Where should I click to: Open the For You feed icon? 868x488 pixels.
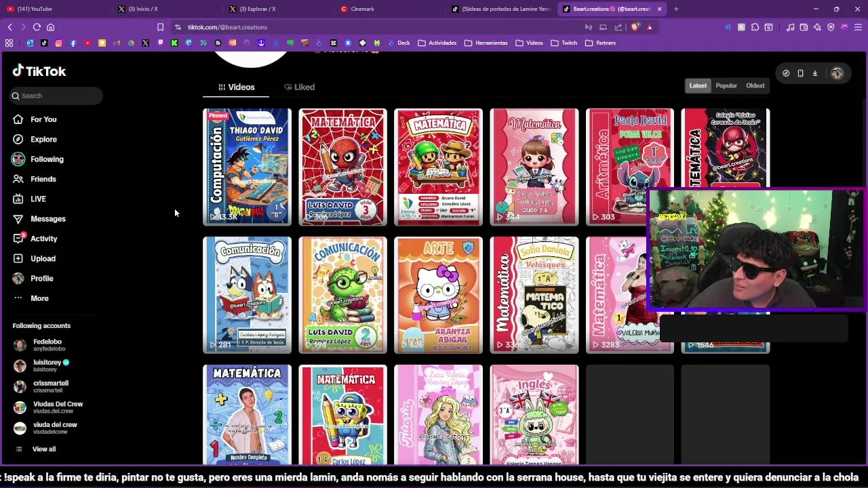click(18, 119)
